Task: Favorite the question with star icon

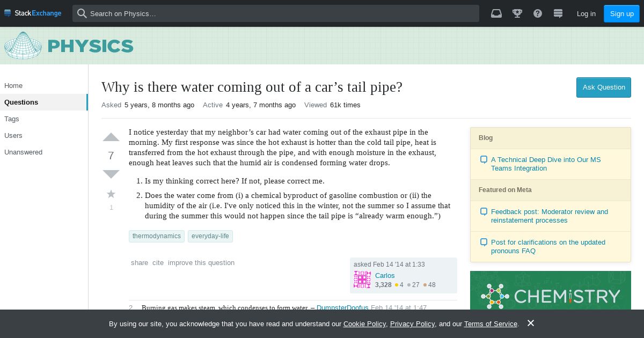Action: [x=111, y=194]
